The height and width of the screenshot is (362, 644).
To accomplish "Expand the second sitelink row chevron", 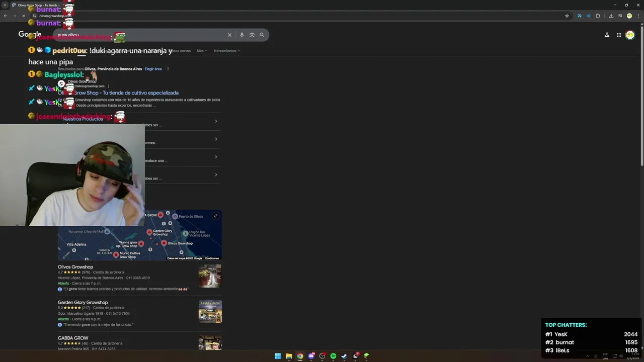I will (x=216, y=139).
